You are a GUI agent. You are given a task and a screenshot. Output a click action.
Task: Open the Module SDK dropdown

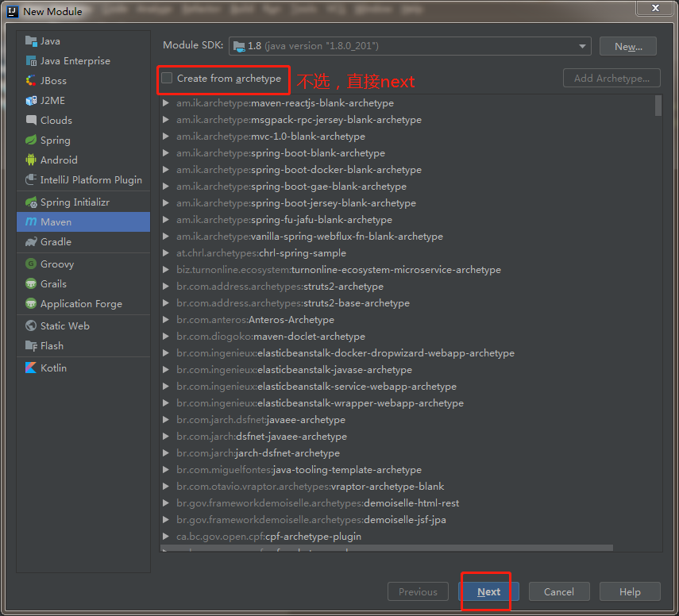pyautogui.click(x=582, y=46)
